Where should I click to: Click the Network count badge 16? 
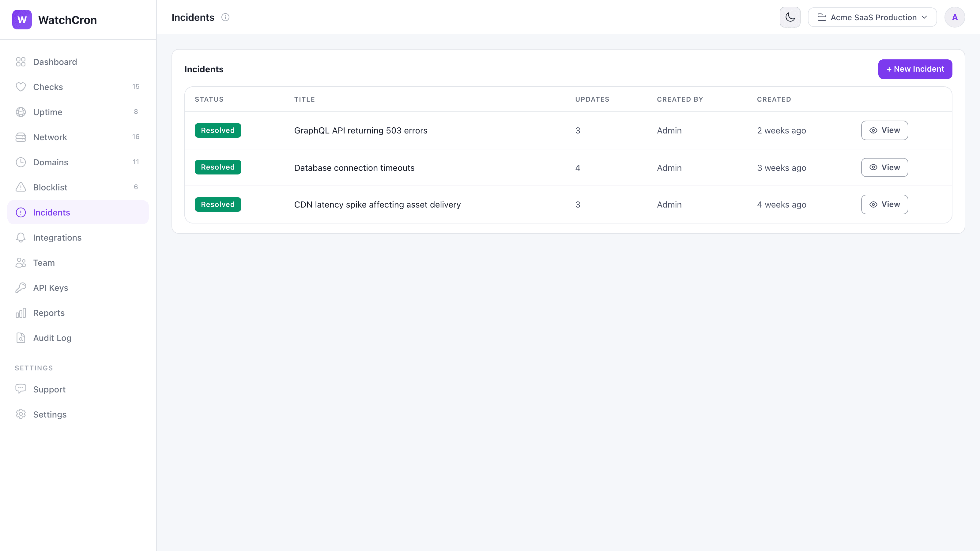point(136,137)
